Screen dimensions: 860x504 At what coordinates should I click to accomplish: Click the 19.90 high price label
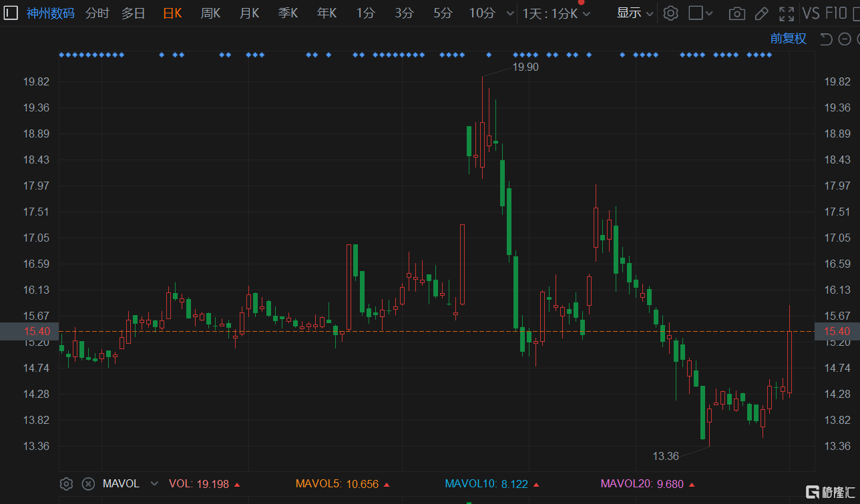point(525,67)
